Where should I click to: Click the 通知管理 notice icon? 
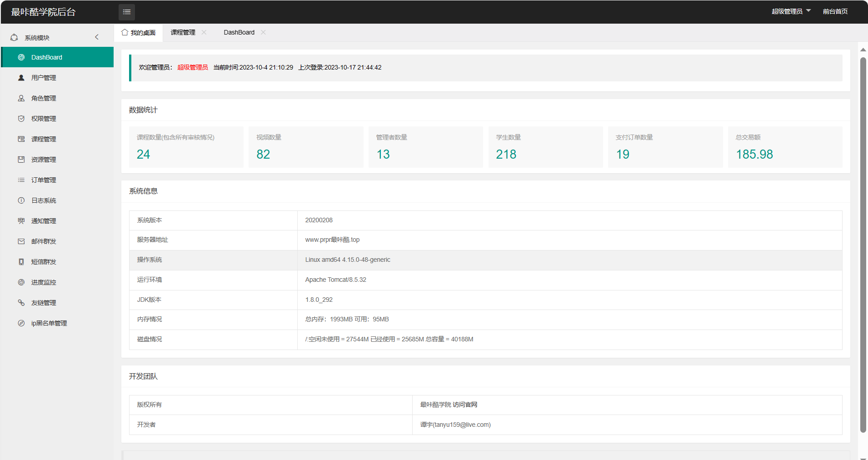point(21,221)
